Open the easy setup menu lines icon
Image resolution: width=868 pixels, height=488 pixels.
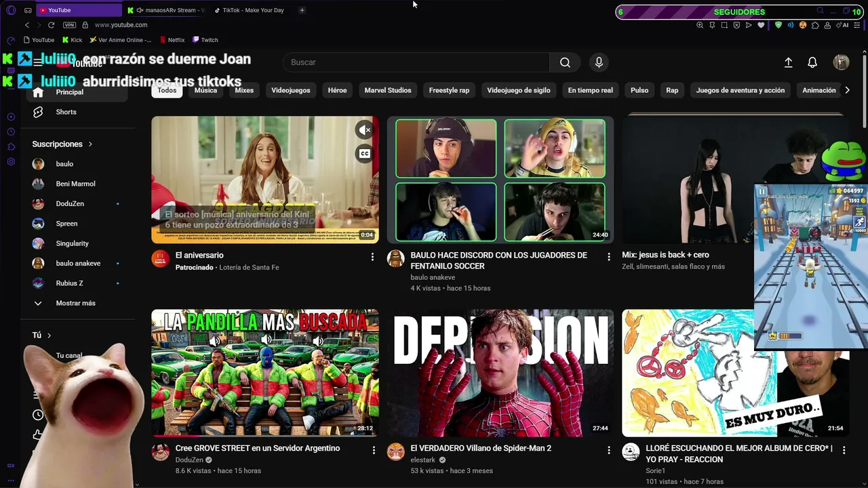pos(857,25)
